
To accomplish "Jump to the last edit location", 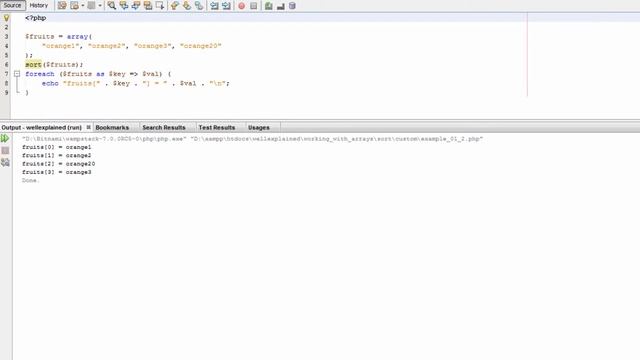I will pos(62,6).
